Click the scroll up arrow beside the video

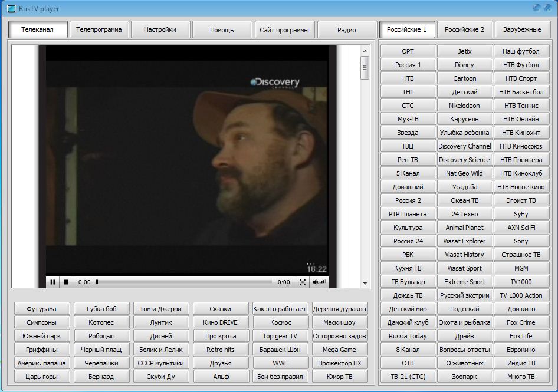(x=365, y=52)
